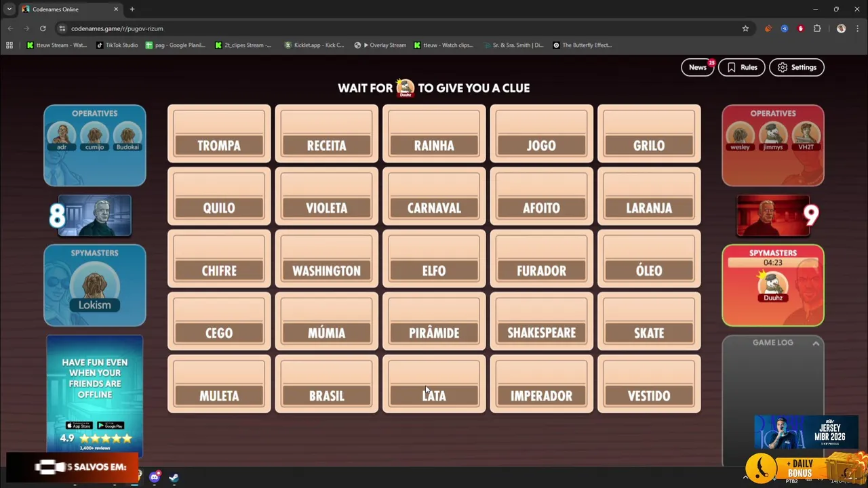Click red operative avatar jimmys
Viewport: 868px width, 488px height.
772,136
